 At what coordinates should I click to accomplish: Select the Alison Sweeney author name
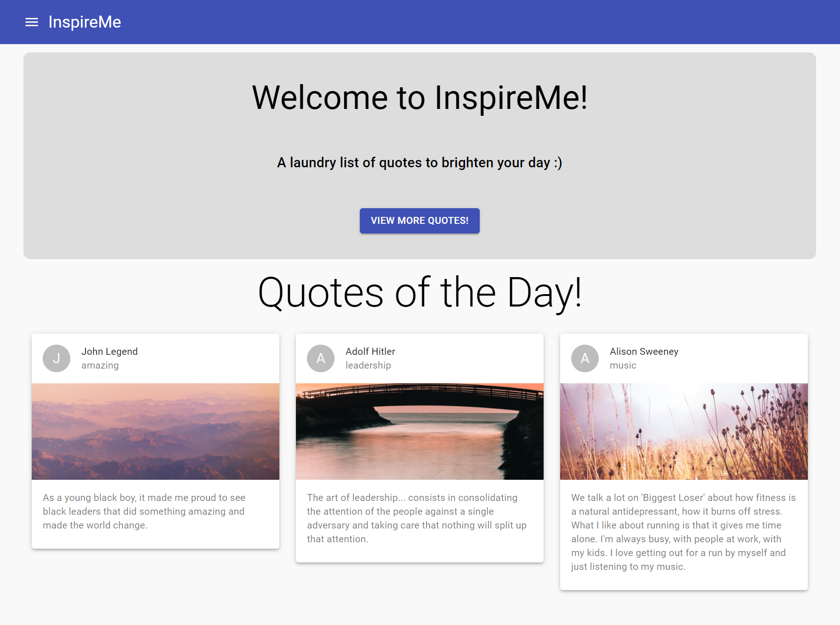(643, 352)
